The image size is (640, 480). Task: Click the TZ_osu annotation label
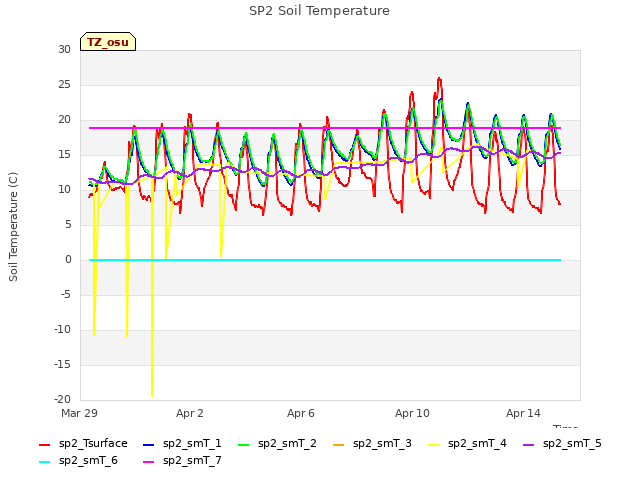click(x=108, y=42)
